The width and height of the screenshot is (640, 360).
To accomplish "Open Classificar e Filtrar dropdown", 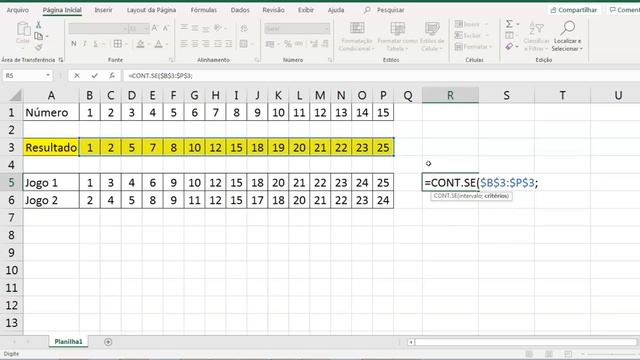I will point(536,37).
